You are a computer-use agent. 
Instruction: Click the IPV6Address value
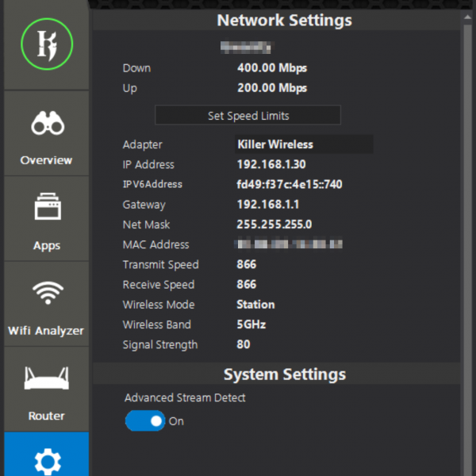coord(290,185)
